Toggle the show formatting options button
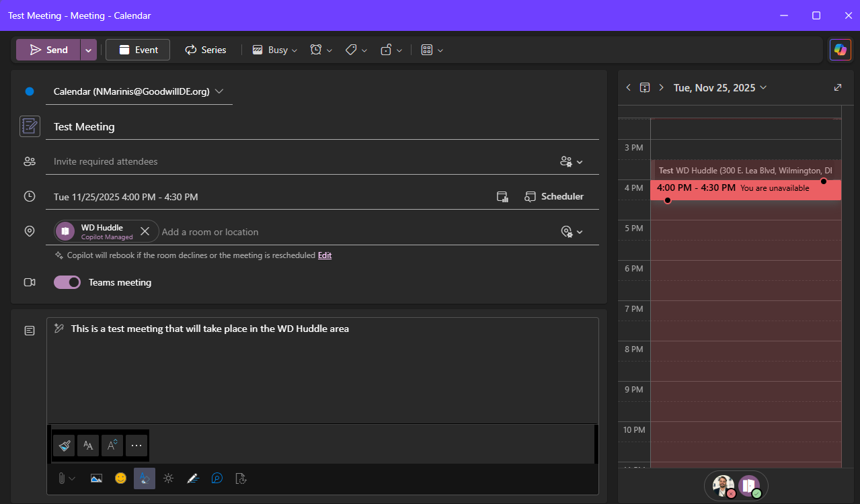This screenshot has height=504, width=860. tap(145, 478)
